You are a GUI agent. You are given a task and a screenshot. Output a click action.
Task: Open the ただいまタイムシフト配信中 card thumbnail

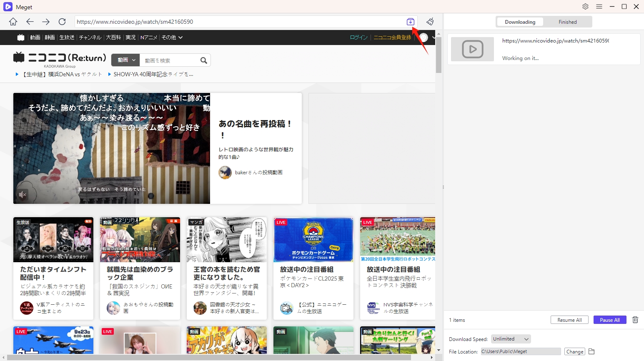pyautogui.click(x=53, y=240)
